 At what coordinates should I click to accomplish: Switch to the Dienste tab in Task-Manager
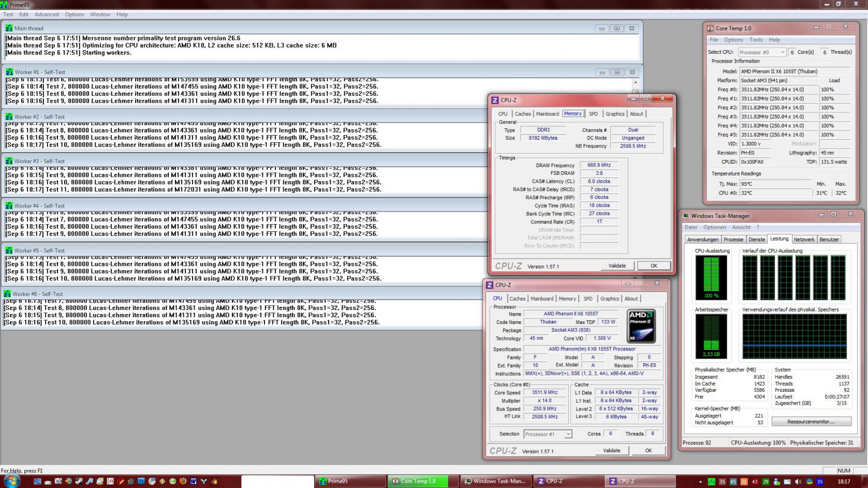click(757, 240)
